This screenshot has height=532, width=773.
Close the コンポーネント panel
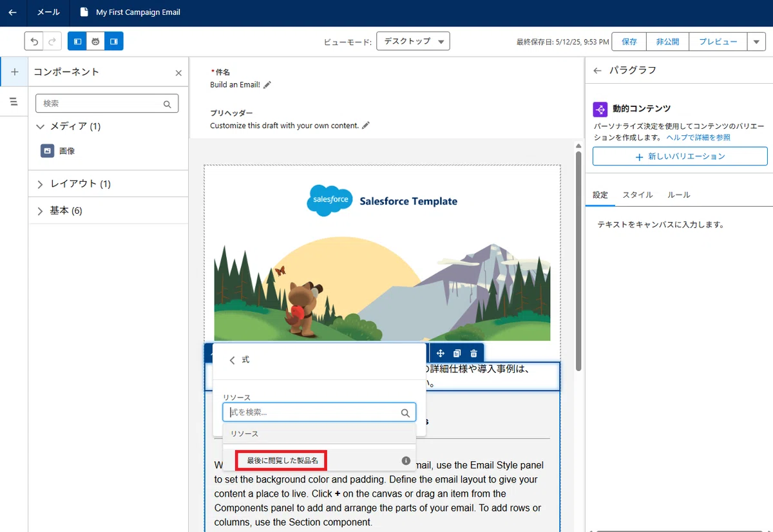tap(178, 73)
